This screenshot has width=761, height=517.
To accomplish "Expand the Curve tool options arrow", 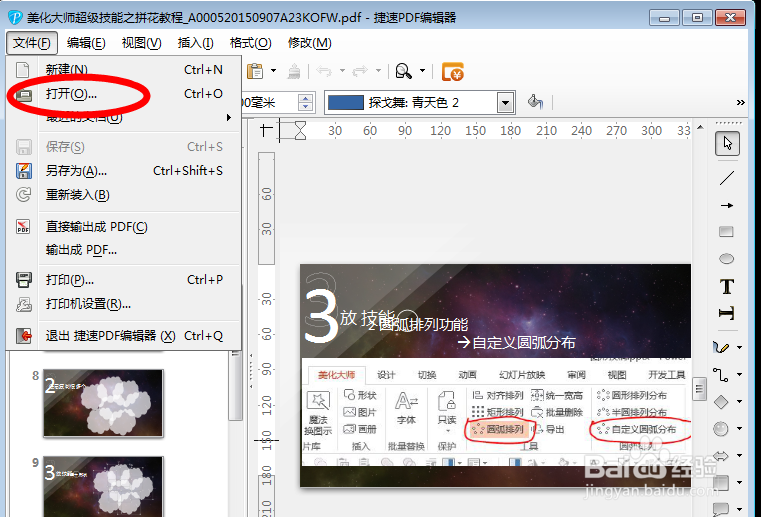I will [x=740, y=347].
